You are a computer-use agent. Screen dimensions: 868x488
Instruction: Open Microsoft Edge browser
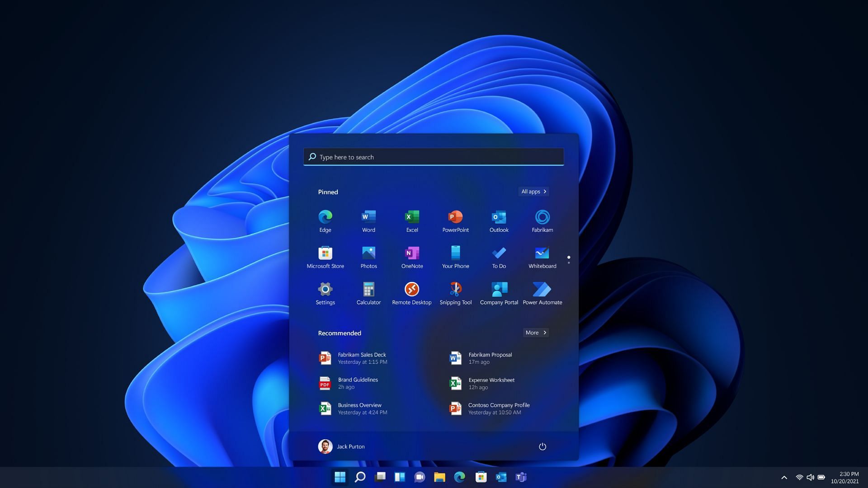tap(325, 216)
